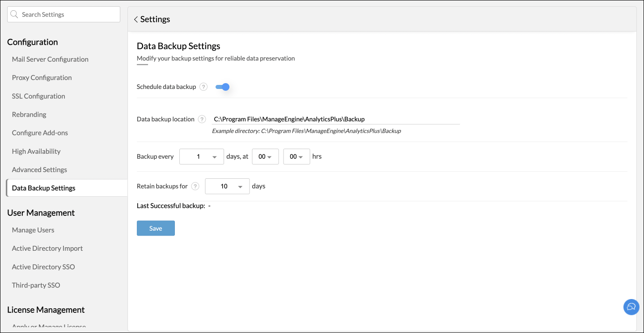This screenshot has width=644, height=333.
Task: Open Mail Server Configuration settings
Action: pyautogui.click(x=50, y=59)
